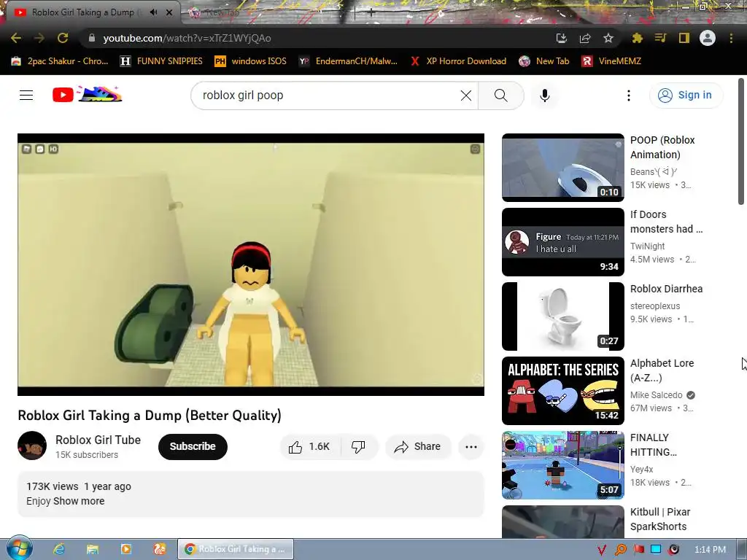Bookmark this page with star icon
747x560 pixels.
pos(608,38)
